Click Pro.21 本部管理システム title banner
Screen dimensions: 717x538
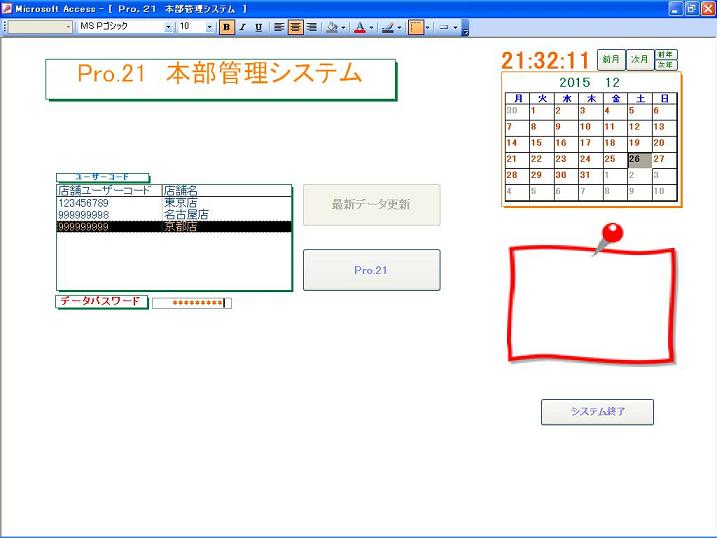pyautogui.click(x=220, y=79)
